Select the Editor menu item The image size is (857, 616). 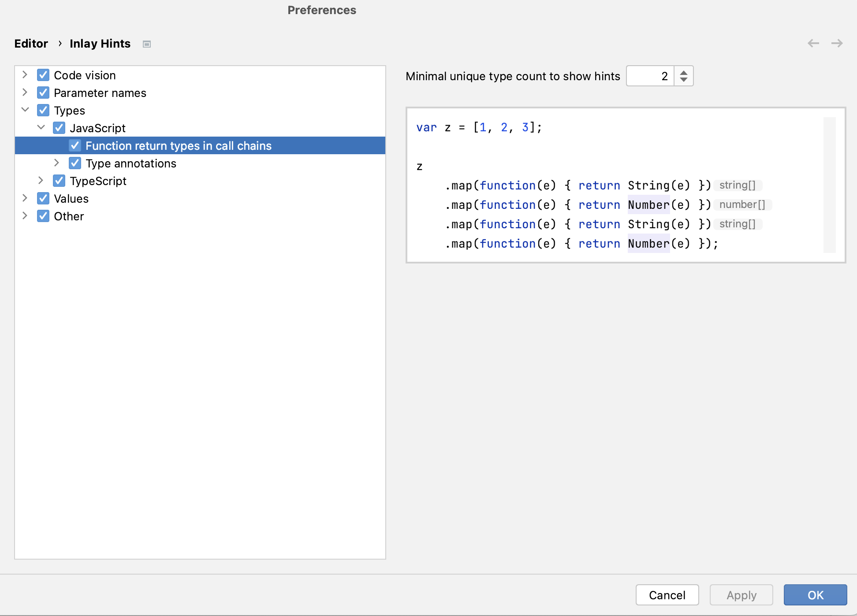31,43
